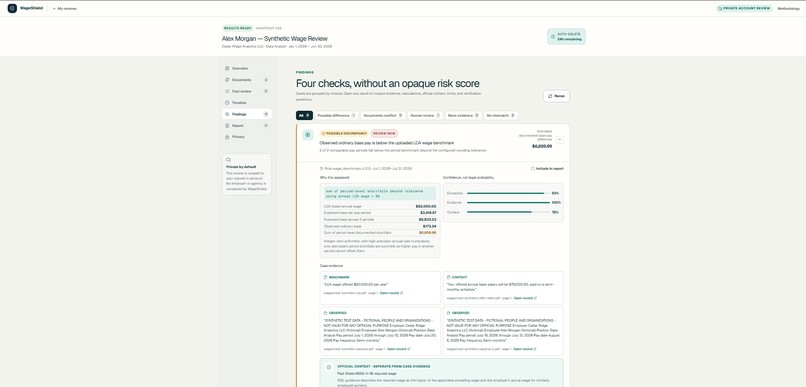Click the Possible Discrepancy badge
The width and height of the screenshot is (806, 387).
[343, 134]
